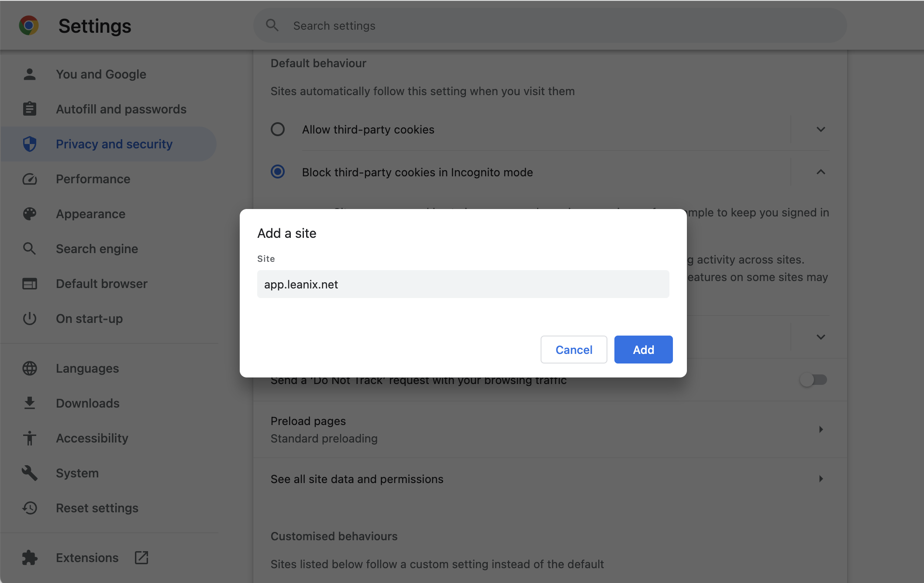Click the On start-up power icon

click(x=30, y=319)
